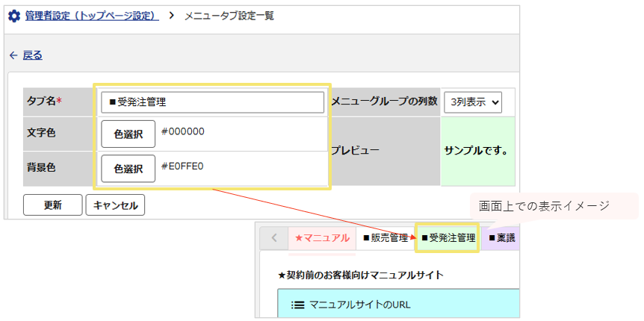This screenshot has width=644, height=321.
Task: Click the gear icon beside 管理者設定
Action: 14,17
